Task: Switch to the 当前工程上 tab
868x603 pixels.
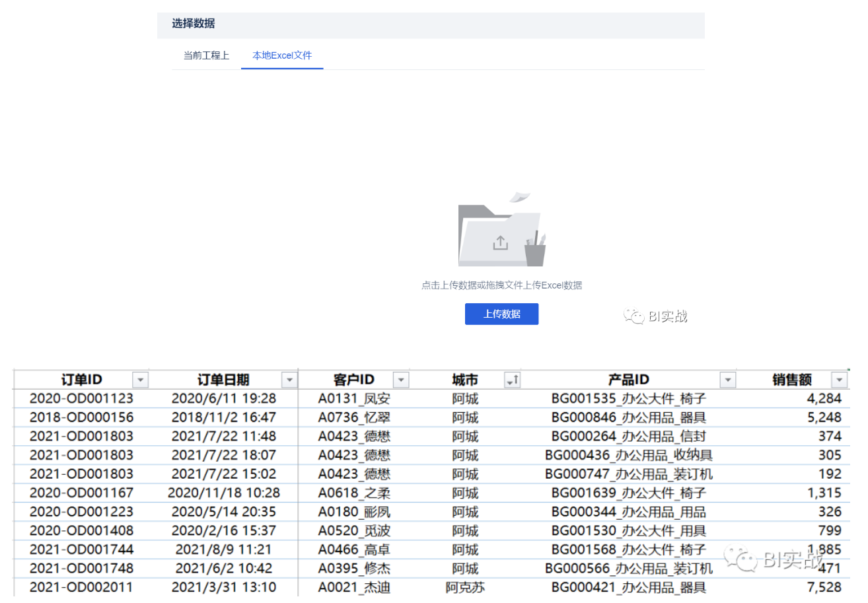Action: (x=206, y=55)
